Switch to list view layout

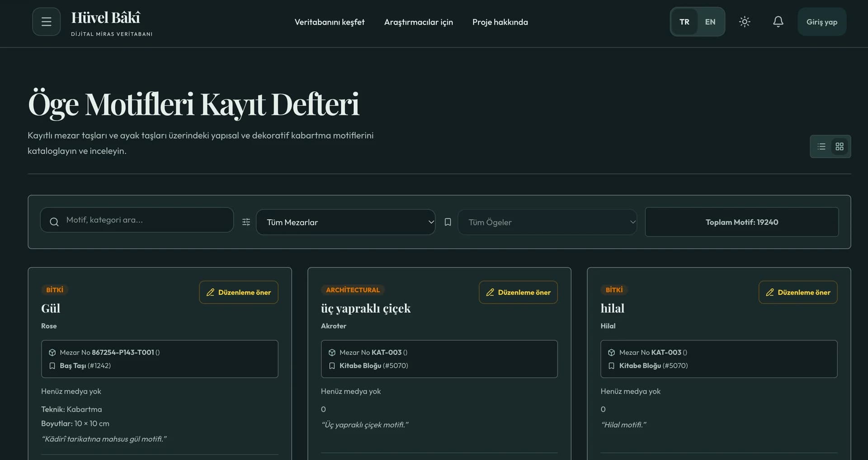[821, 146]
